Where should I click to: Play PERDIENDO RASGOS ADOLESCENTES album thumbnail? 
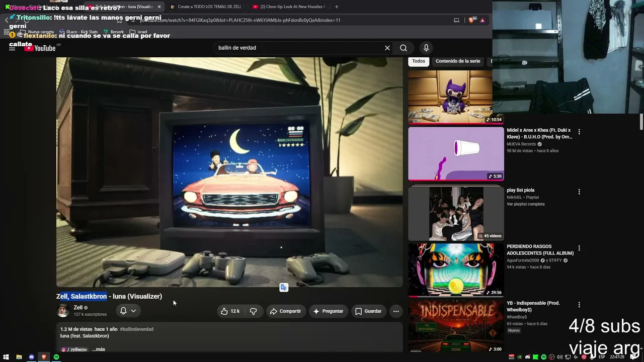456,270
